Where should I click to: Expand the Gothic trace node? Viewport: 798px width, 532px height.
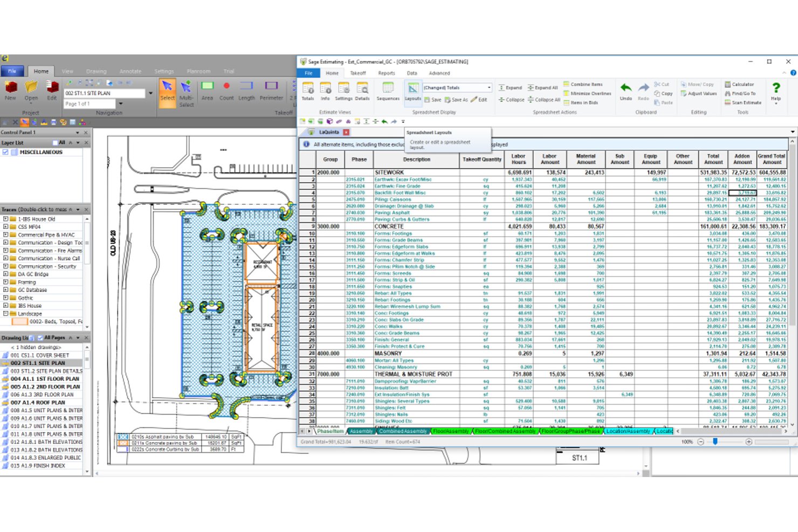(5, 298)
